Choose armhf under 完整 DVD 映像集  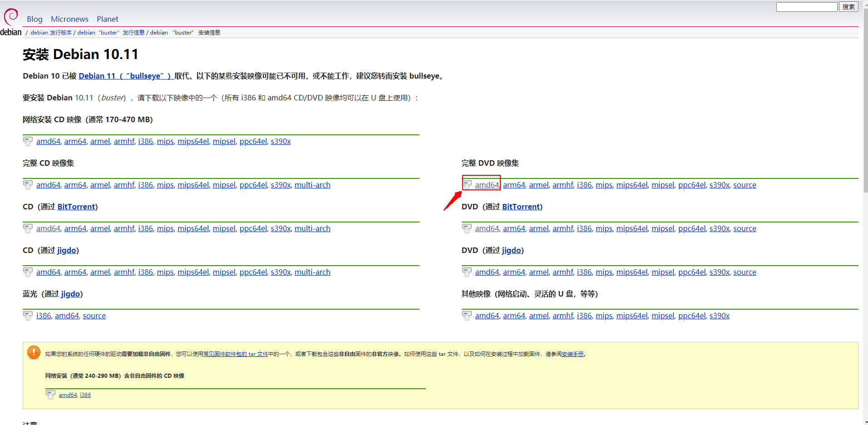(563, 185)
